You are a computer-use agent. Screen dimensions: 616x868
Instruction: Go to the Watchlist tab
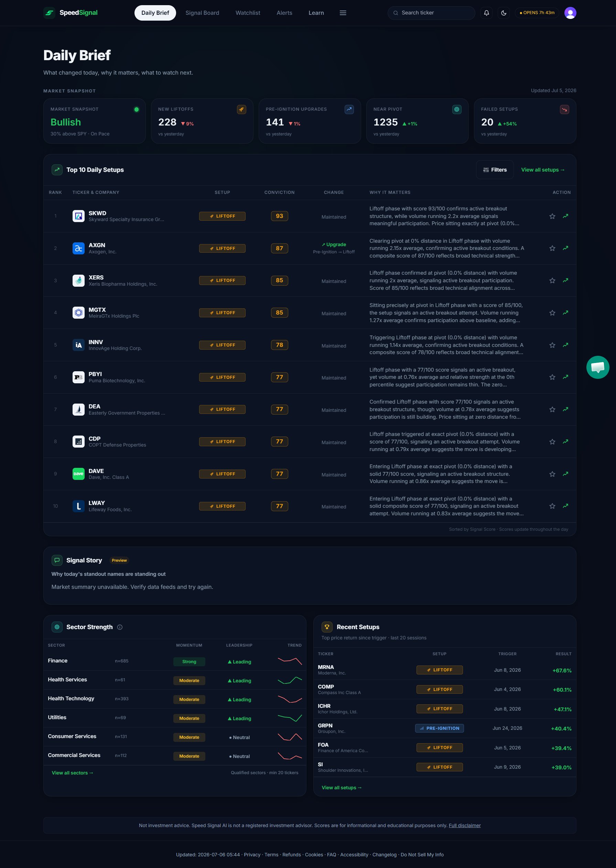[248, 13]
